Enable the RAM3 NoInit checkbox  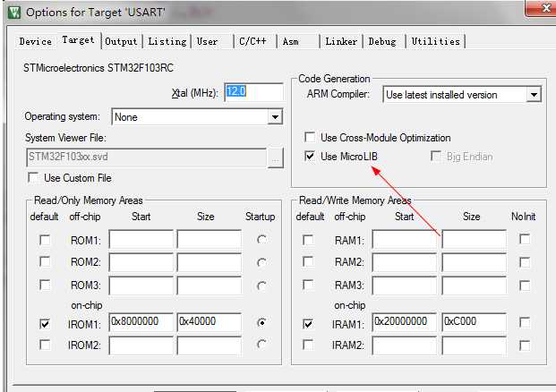point(525,285)
